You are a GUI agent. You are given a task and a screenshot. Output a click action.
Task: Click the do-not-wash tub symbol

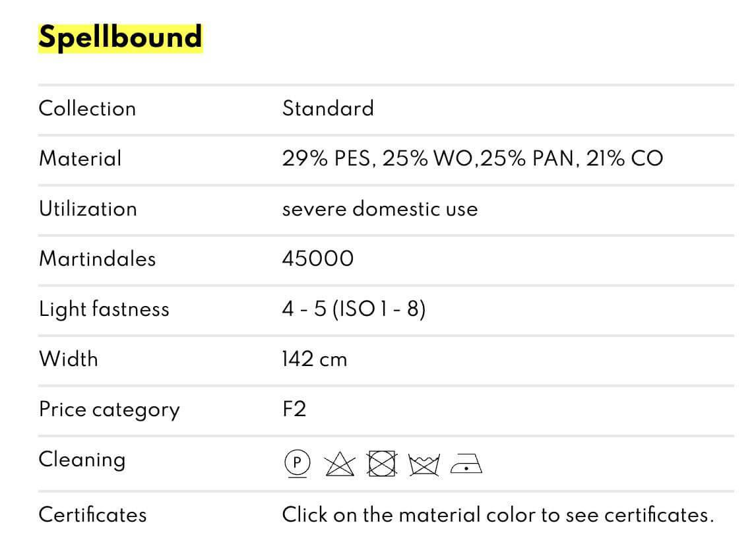(424, 464)
